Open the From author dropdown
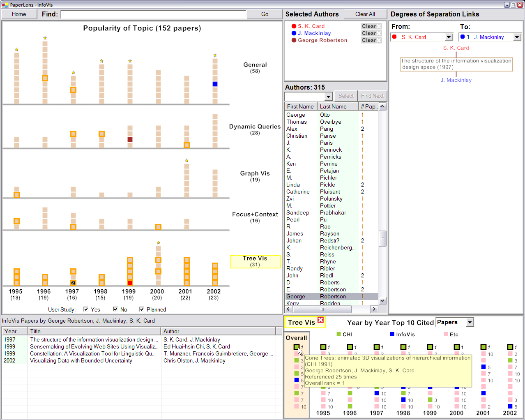The width and height of the screenshot is (525, 420). [449, 37]
